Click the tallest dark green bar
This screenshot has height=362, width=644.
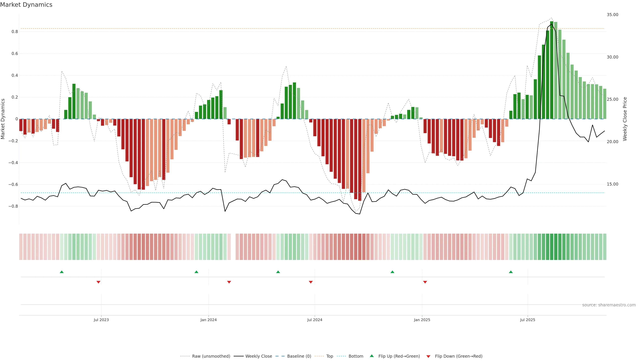click(x=551, y=70)
